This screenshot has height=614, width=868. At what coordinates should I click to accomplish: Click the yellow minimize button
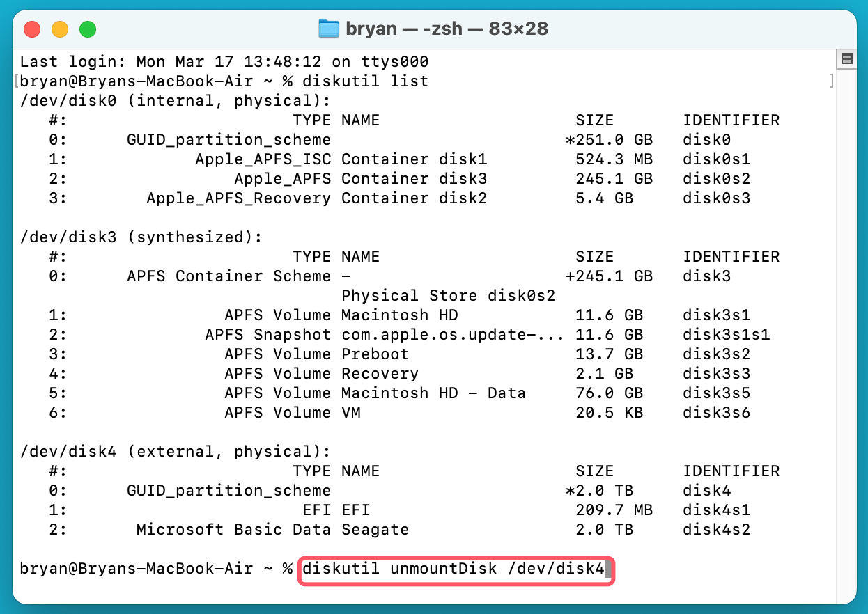(60, 29)
